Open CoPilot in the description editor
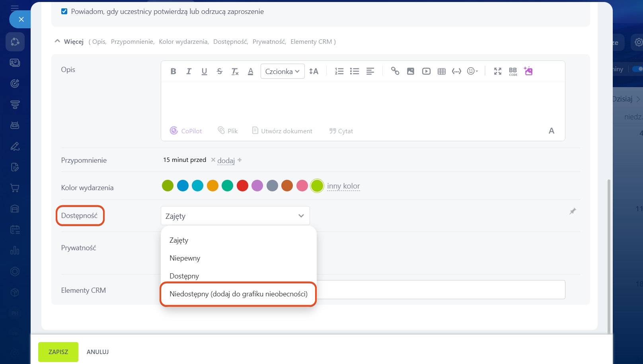 pyautogui.click(x=186, y=131)
